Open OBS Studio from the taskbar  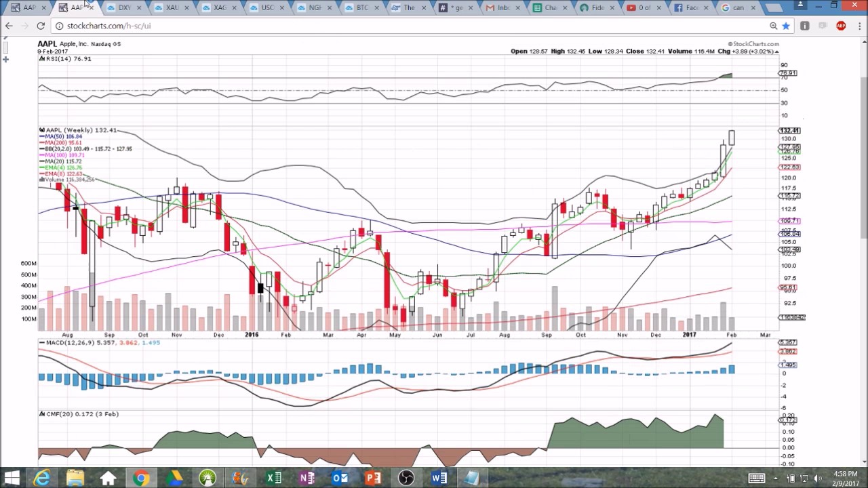click(406, 479)
